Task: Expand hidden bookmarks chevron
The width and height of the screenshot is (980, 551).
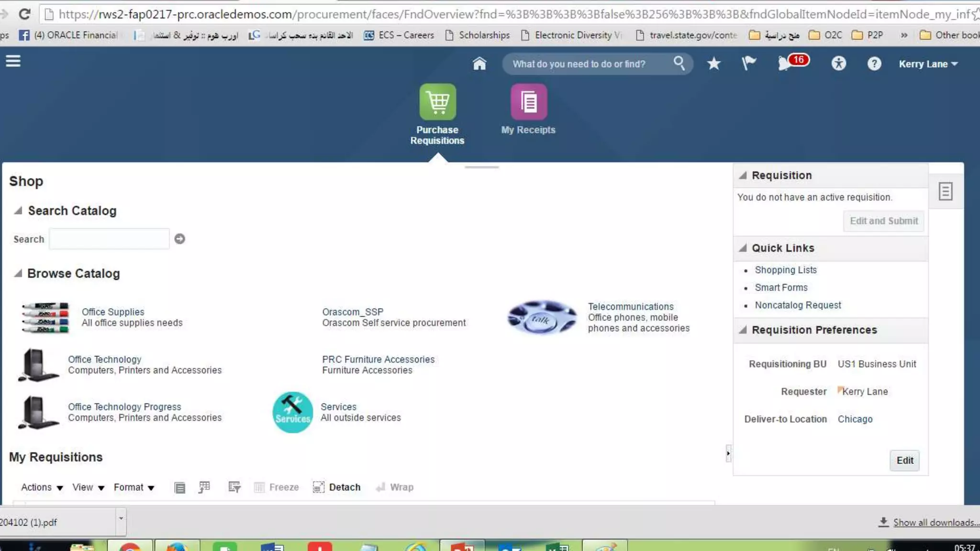Action: (903, 35)
